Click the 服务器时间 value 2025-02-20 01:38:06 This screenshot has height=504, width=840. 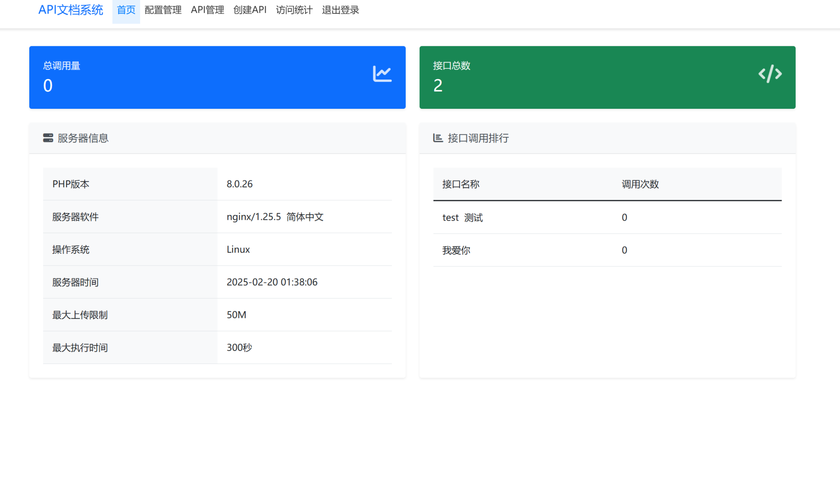tap(272, 282)
